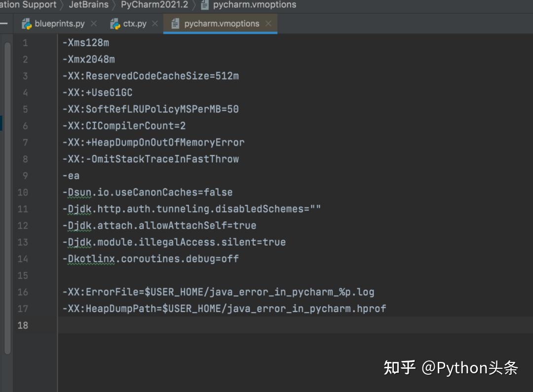Click the HeapDumpPath line

pos(225,309)
